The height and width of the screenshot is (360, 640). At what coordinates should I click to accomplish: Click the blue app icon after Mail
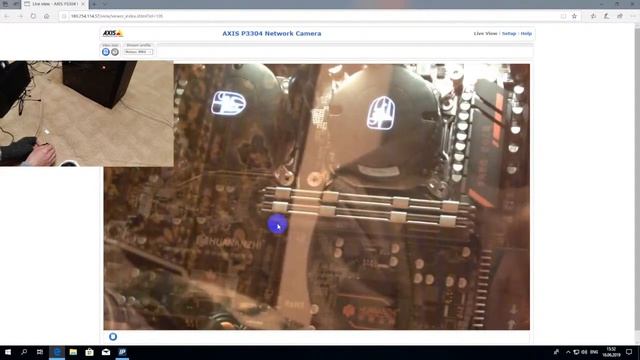[122, 352]
